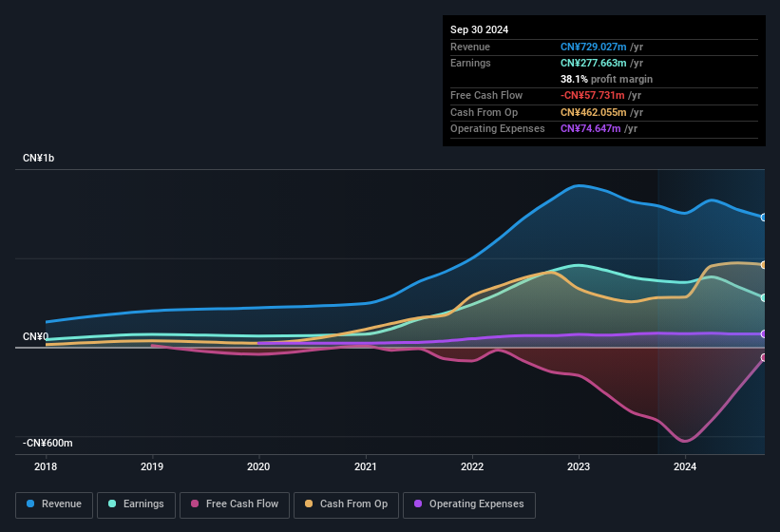780x532 pixels.
Task: Click the Revenue endpoint marker on chart
Action: (764, 218)
